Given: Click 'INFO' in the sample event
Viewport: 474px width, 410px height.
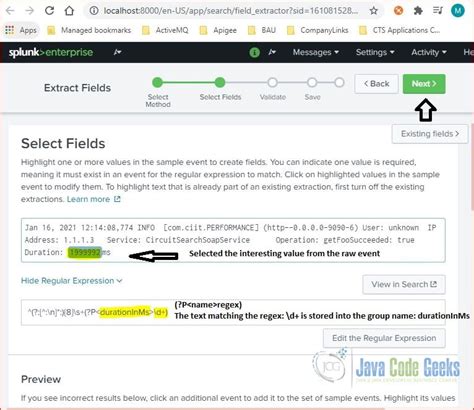Looking at the screenshot, I should click(146, 228).
